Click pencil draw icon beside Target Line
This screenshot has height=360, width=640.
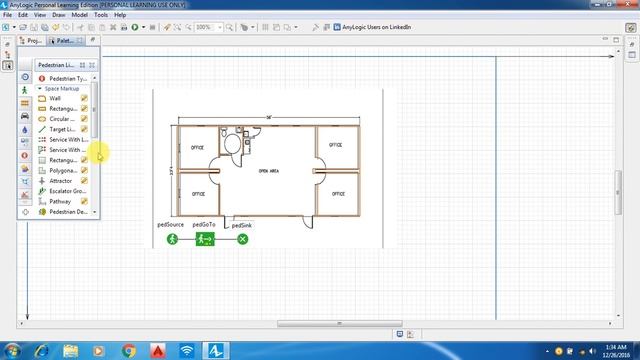[84, 129]
